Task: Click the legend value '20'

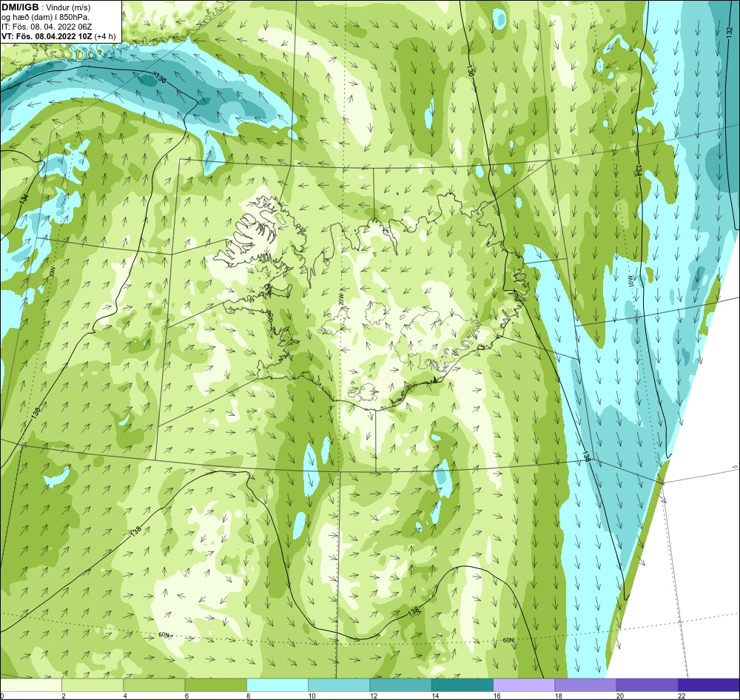Action: point(619,696)
